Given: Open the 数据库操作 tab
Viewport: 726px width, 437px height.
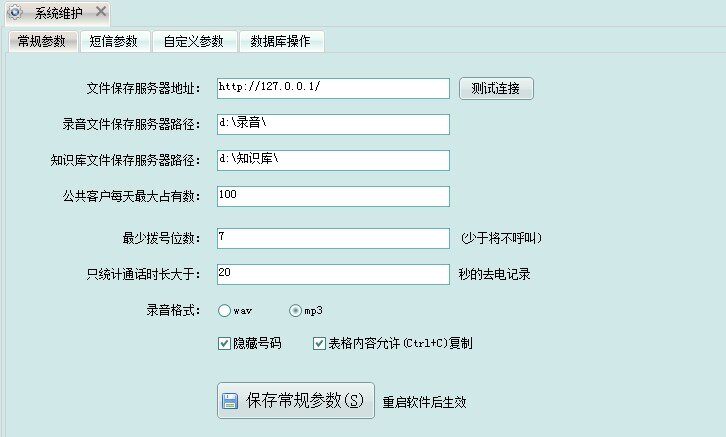Looking at the screenshot, I should pos(280,41).
